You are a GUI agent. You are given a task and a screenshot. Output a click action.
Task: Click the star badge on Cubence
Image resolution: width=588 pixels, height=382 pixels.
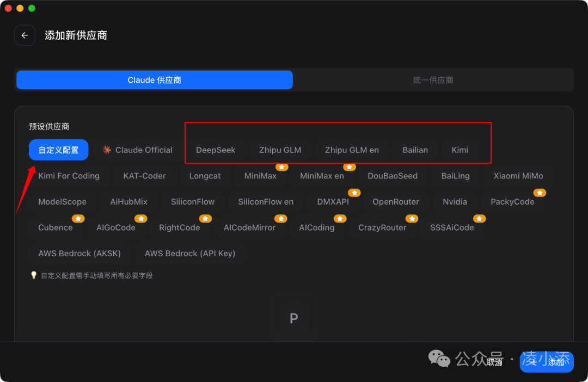pyautogui.click(x=78, y=218)
